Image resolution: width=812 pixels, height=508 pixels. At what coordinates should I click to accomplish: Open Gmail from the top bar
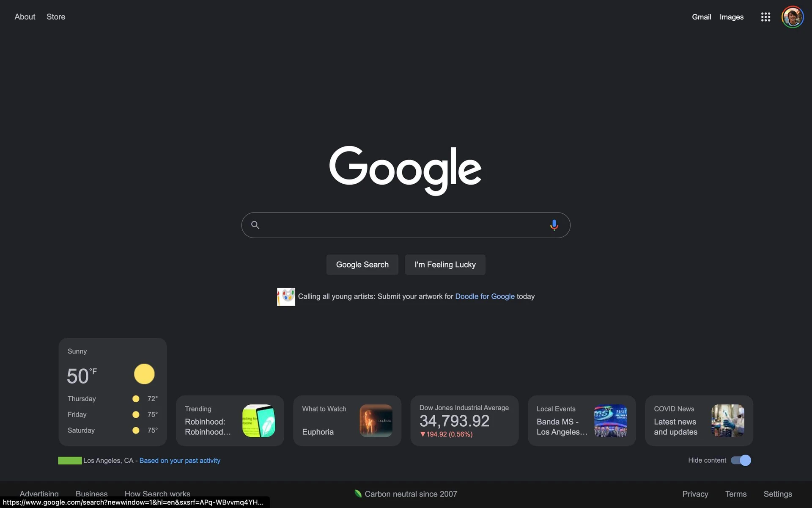coord(701,17)
